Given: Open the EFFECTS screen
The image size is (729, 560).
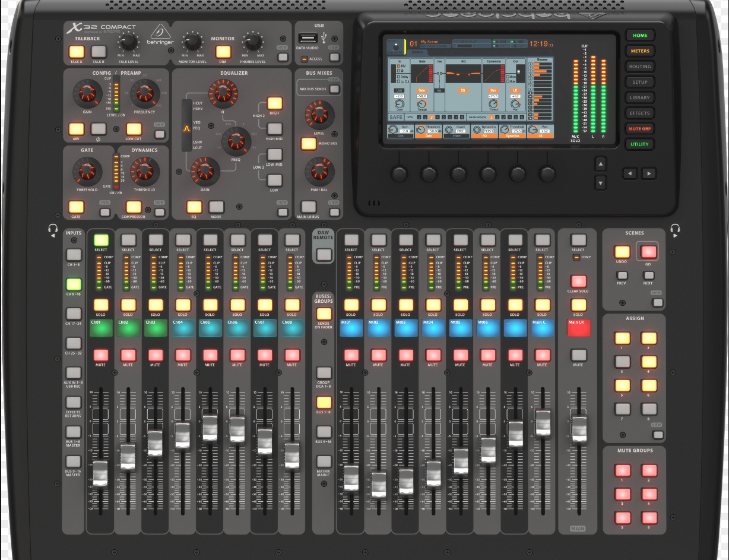Looking at the screenshot, I should pos(640,113).
